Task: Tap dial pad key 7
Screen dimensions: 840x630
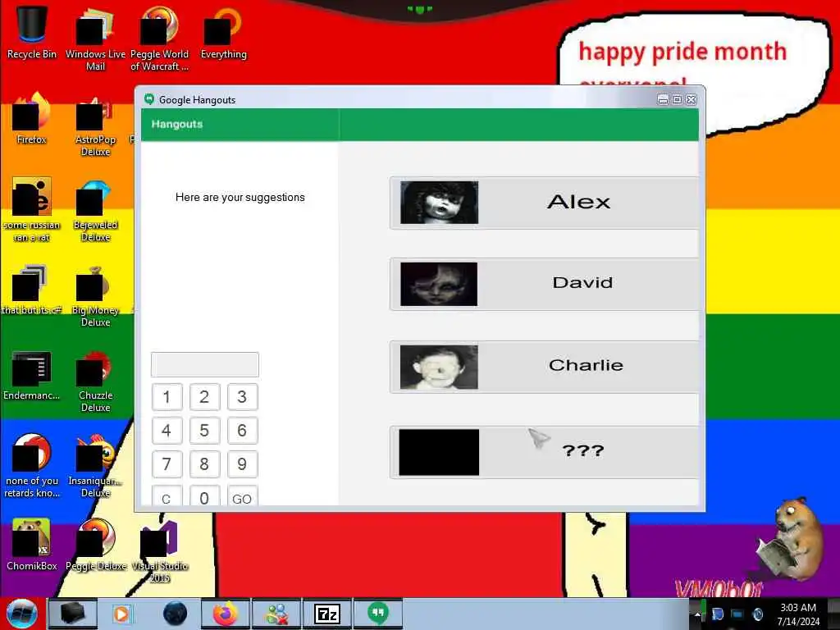Action: [x=167, y=464]
